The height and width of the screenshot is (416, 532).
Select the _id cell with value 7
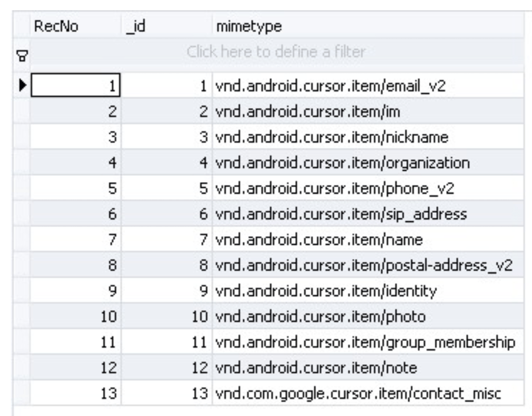point(167,240)
